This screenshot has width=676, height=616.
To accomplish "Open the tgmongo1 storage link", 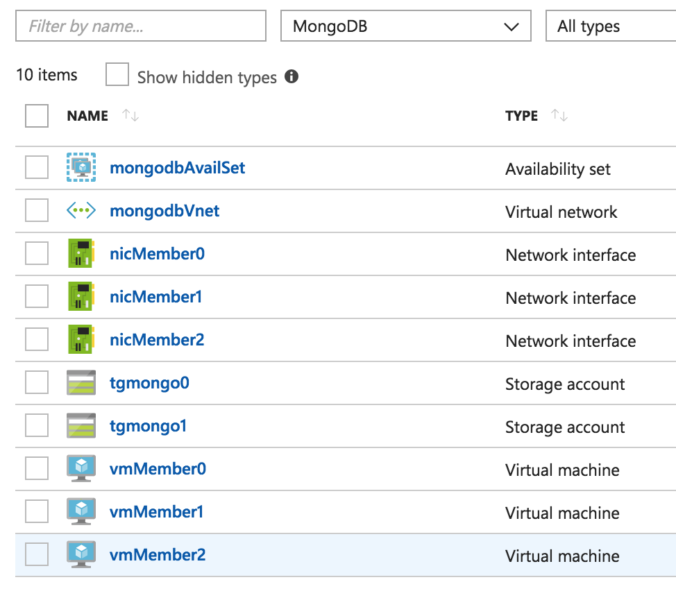I will 148,426.
